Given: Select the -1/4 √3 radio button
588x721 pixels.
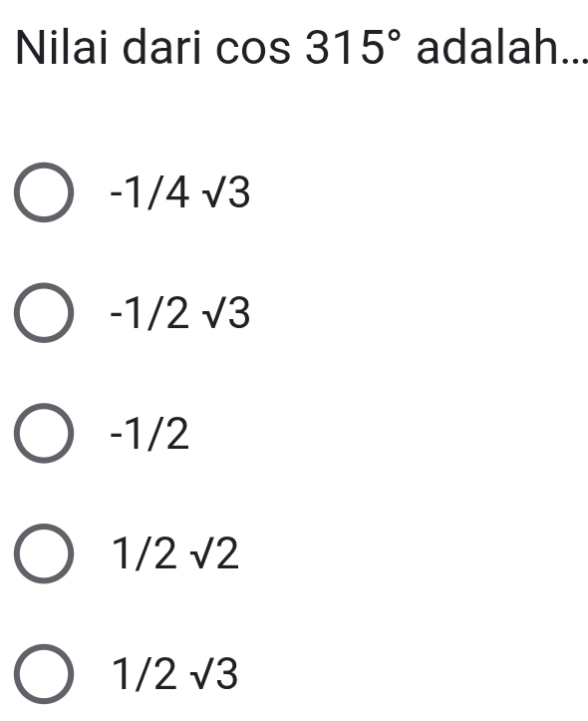Looking at the screenshot, I should pos(44,192).
